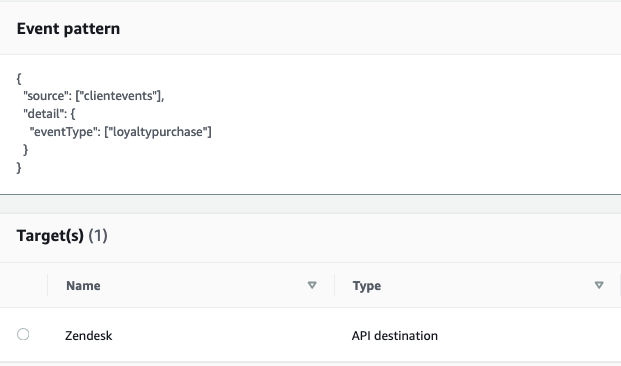Click the Event pattern heading
Viewport: 621px width, 366px height.
[68, 29]
